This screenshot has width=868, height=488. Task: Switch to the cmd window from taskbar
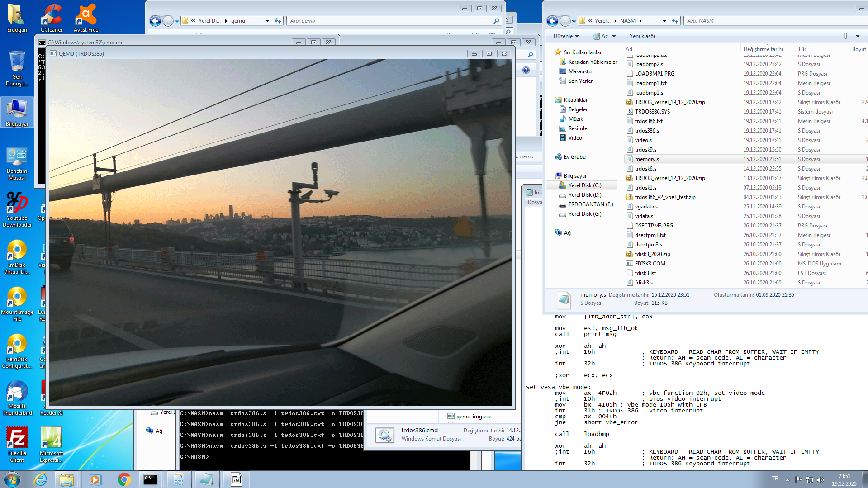click(150, 479)
